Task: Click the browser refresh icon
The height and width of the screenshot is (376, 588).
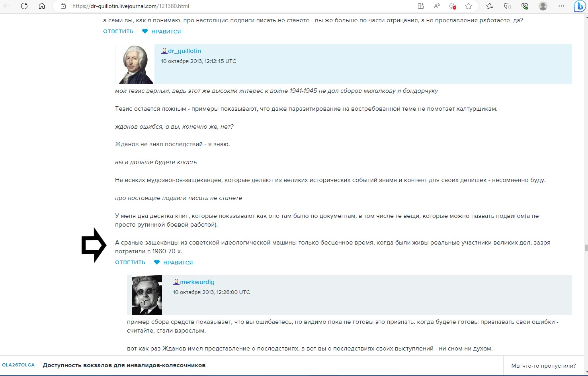Action: click(x=24, y=6)
